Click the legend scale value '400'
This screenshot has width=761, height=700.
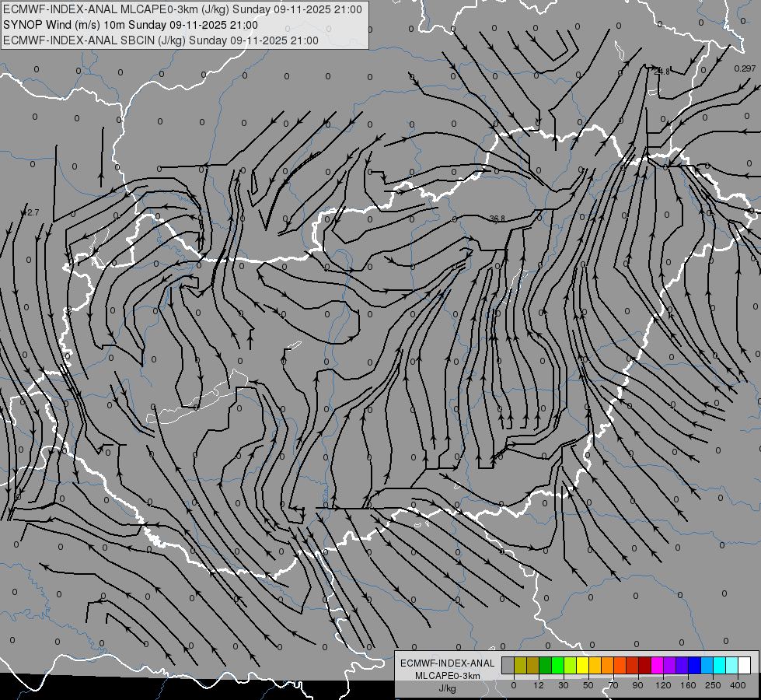(x=738, y=685)
